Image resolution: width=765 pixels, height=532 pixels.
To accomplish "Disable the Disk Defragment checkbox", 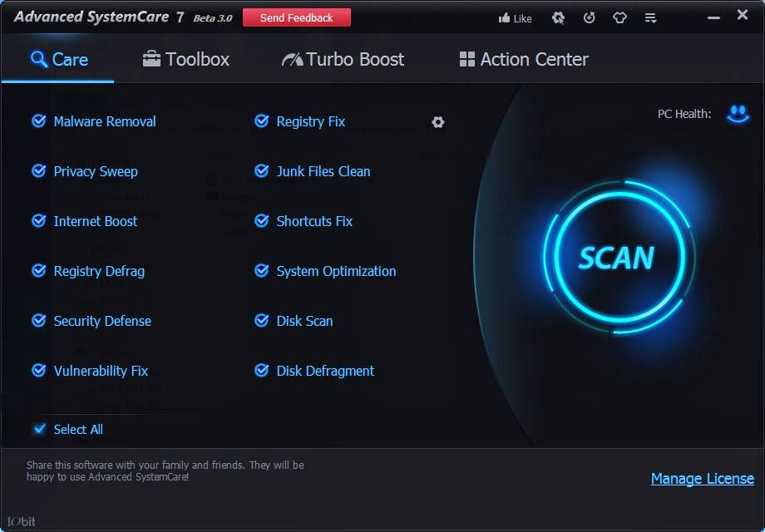I will point(261,370).
